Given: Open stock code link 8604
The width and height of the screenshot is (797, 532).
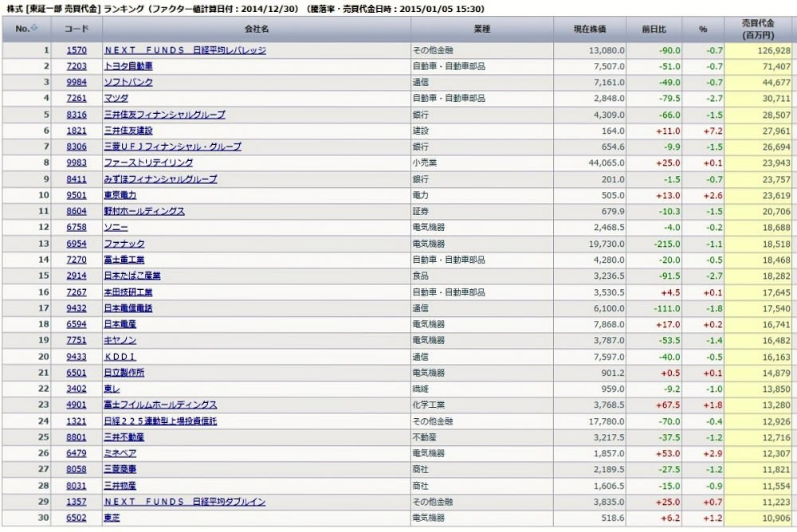Looking at the screenshot, I should 77,211.
